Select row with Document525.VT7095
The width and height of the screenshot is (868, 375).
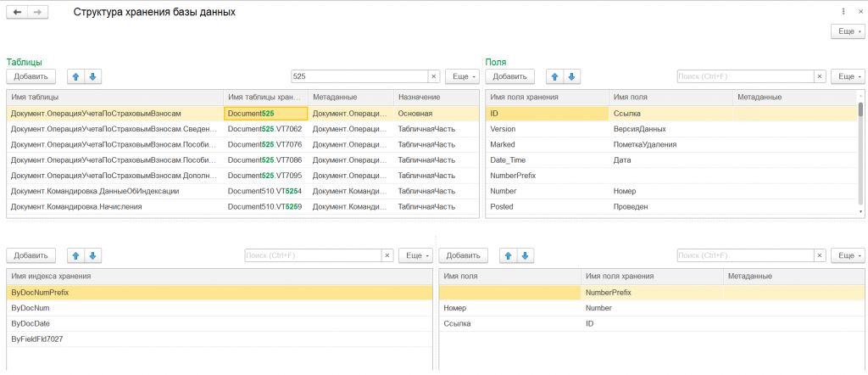pyautogui.click(x=243, y=175)
